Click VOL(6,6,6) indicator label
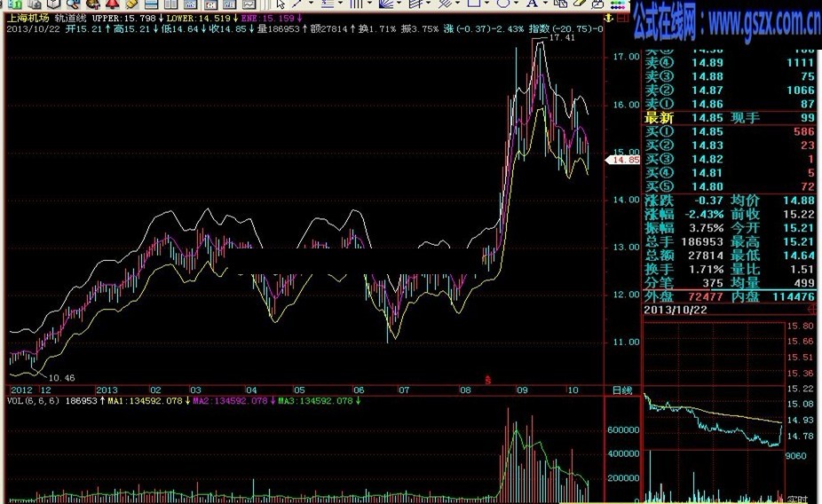Screen dimensions: 822x504 click(x=33, y=401)
